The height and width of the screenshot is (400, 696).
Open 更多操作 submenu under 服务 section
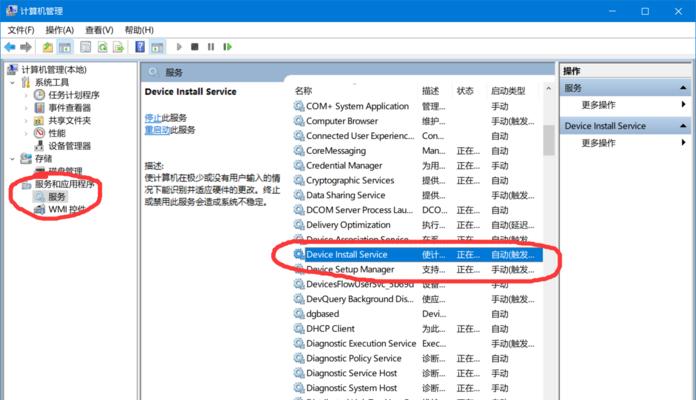[x=625, y=105]
